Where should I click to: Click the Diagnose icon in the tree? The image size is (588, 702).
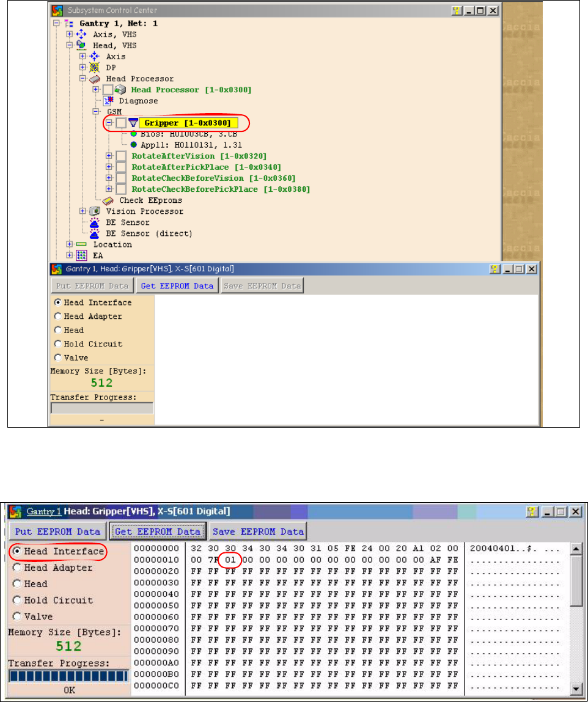[109, 101]
